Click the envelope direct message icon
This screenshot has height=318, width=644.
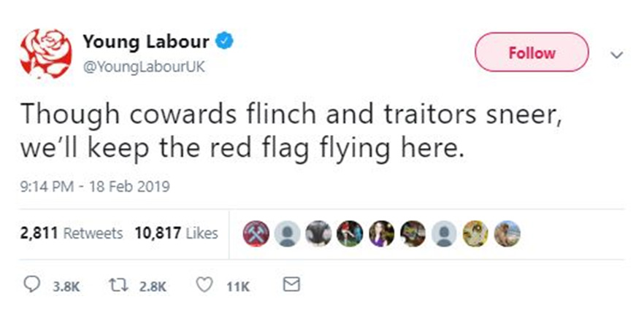292,284
